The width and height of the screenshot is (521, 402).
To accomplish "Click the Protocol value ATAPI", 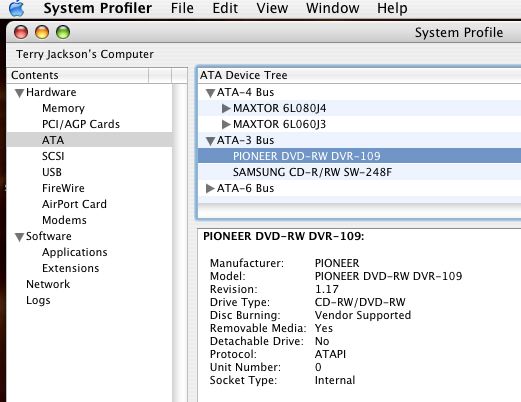I will [330, 354].
